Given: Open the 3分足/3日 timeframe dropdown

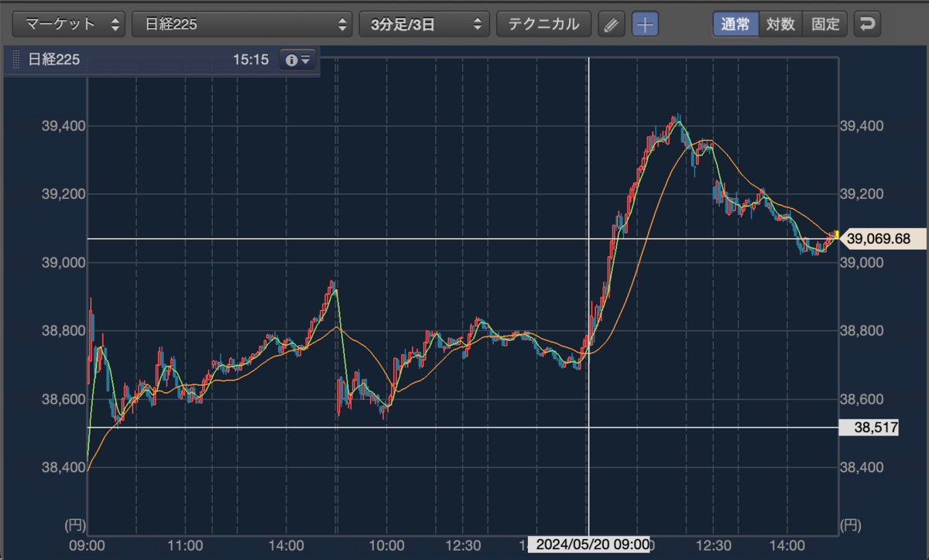Looking at the screenshot, I should pyautogui.click(x=424, y=24).
